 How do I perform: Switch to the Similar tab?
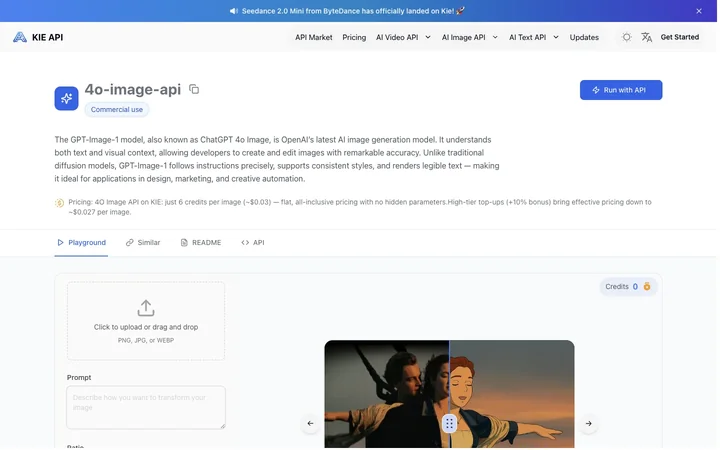pos(143,242)
